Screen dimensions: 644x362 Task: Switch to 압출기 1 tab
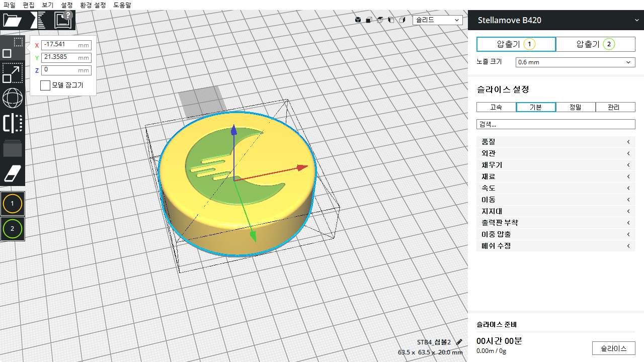tap(516, 44)
